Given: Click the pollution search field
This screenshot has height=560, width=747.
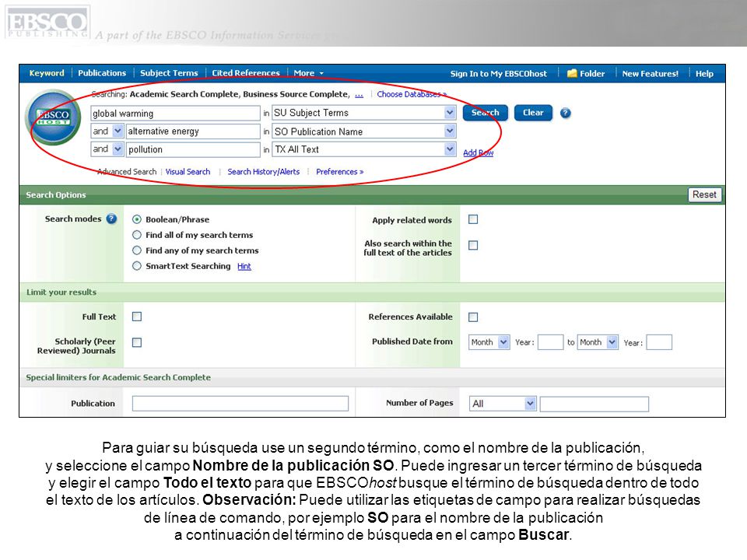Looking at the screenshot, I should (193, 149).
